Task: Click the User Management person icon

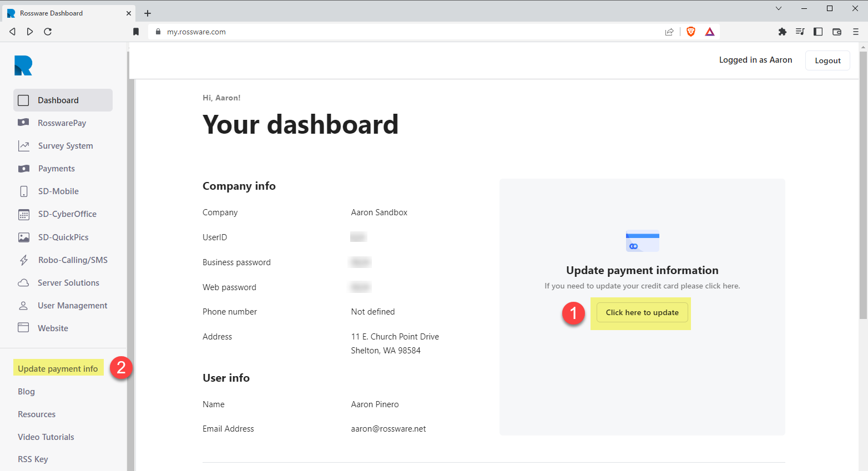Action: click(x=23, y=306)
